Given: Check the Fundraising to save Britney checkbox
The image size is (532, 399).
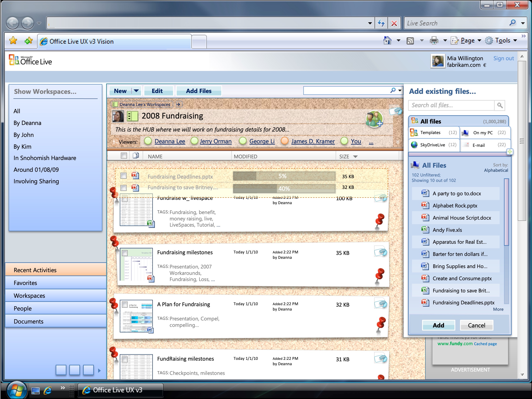Looking at the screenshot, I should click(124, 188).
